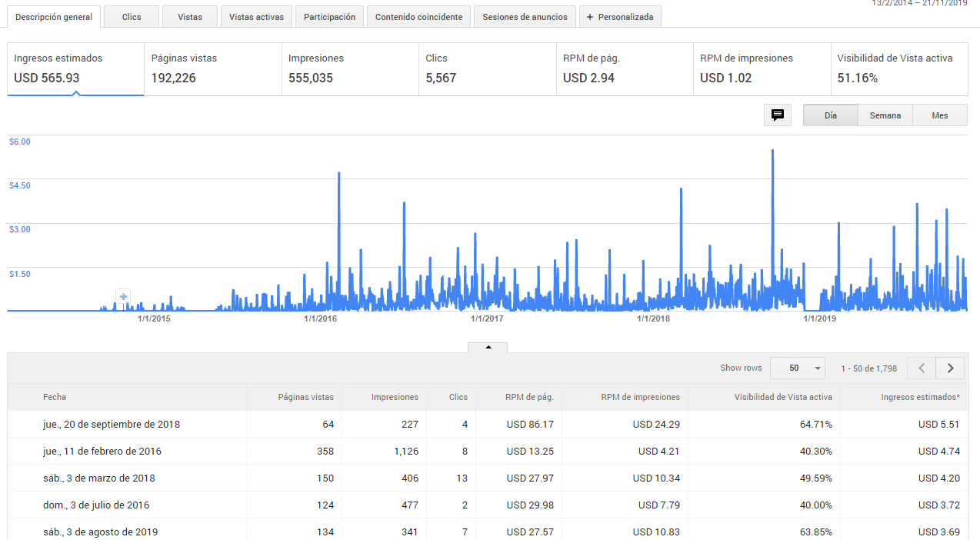Select the Contenido coincidente tab

click(x=419, y=17)
